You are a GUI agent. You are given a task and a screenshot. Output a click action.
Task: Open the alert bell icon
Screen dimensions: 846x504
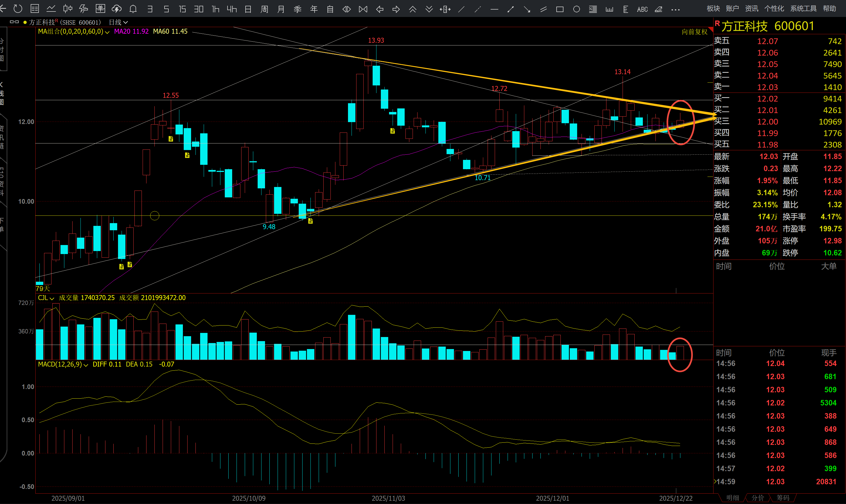(x=133, y=9)
